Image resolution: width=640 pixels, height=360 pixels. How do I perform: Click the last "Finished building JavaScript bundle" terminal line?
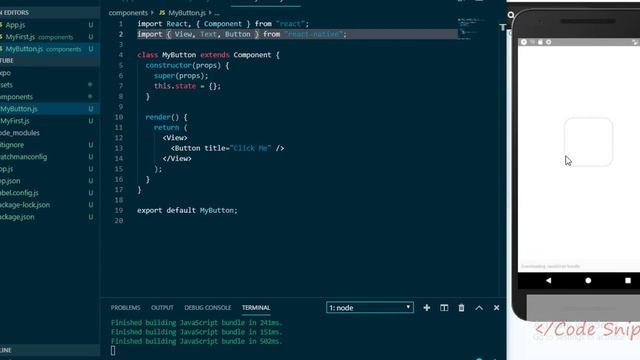(x=196, y=341)
